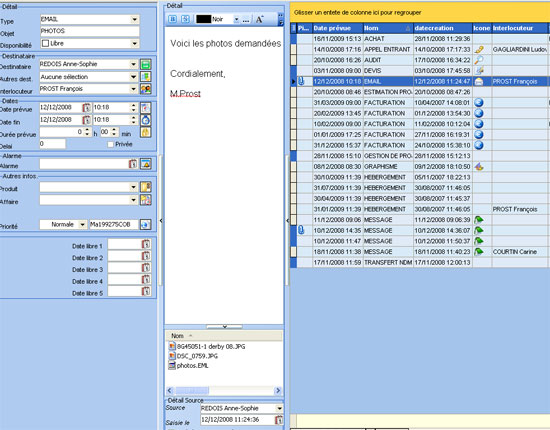The height and width of the screenshot is (430, 550).
Task: Expand the Source dropdown REDOIS Anne-Sophie
Action: click(x=280, y=408)
